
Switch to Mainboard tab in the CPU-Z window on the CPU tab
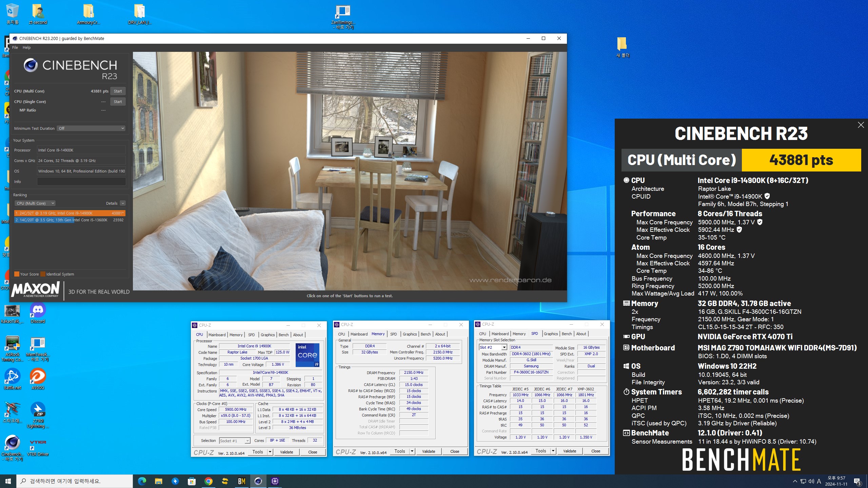[217, 335]
